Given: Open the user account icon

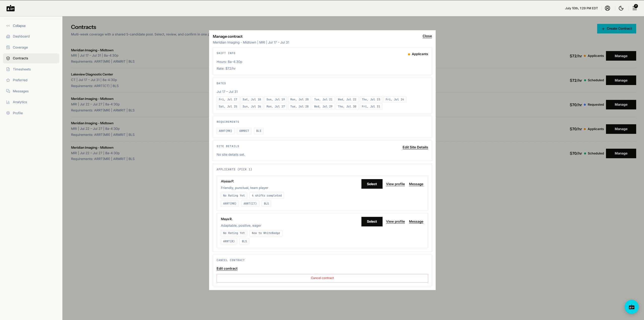Looking at the screenshot, I should [607, 8].
